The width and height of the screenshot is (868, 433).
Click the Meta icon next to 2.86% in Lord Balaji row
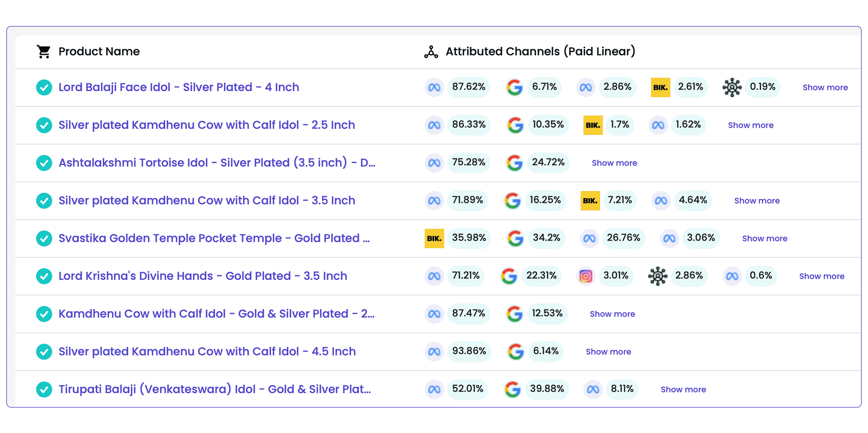586,88
